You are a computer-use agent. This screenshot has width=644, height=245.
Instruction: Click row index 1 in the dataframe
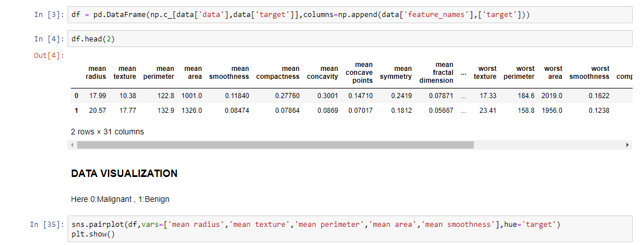point(77,111)
